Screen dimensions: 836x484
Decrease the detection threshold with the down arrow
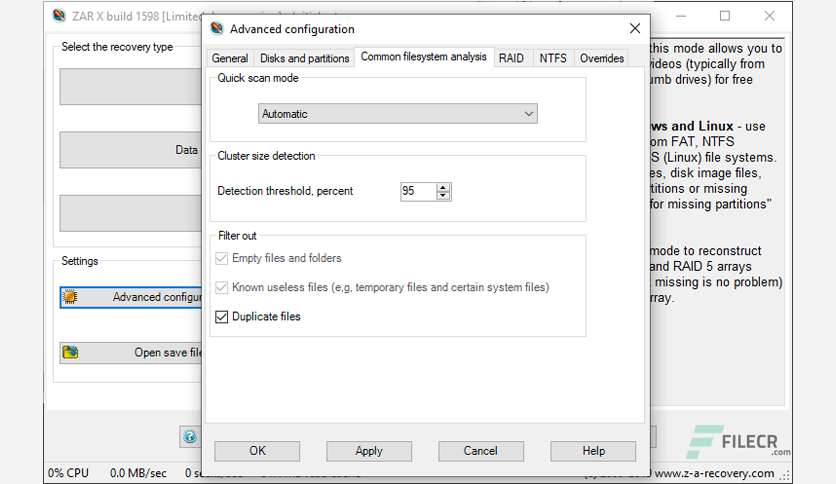[x=443, y=196]
